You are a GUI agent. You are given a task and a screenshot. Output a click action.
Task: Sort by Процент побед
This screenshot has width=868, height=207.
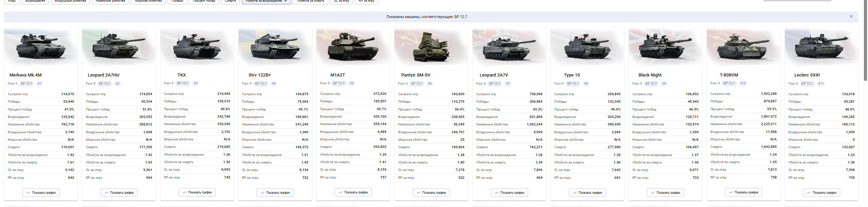coord(204,1)
